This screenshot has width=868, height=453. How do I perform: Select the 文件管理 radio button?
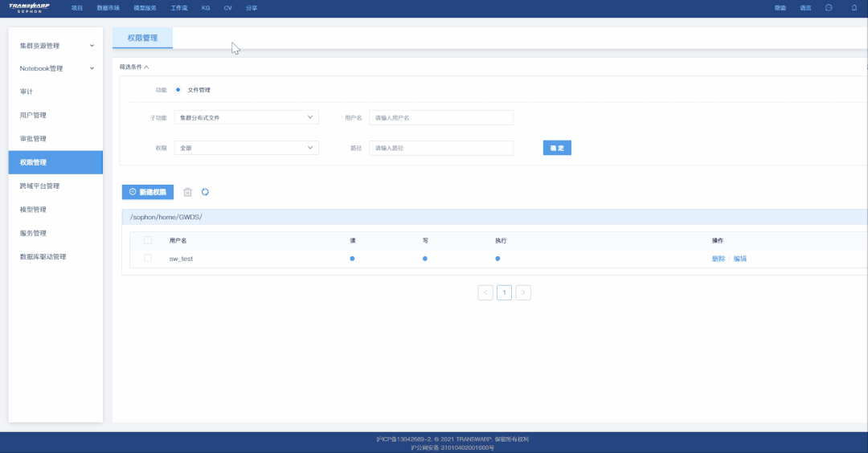click(178, 90)
